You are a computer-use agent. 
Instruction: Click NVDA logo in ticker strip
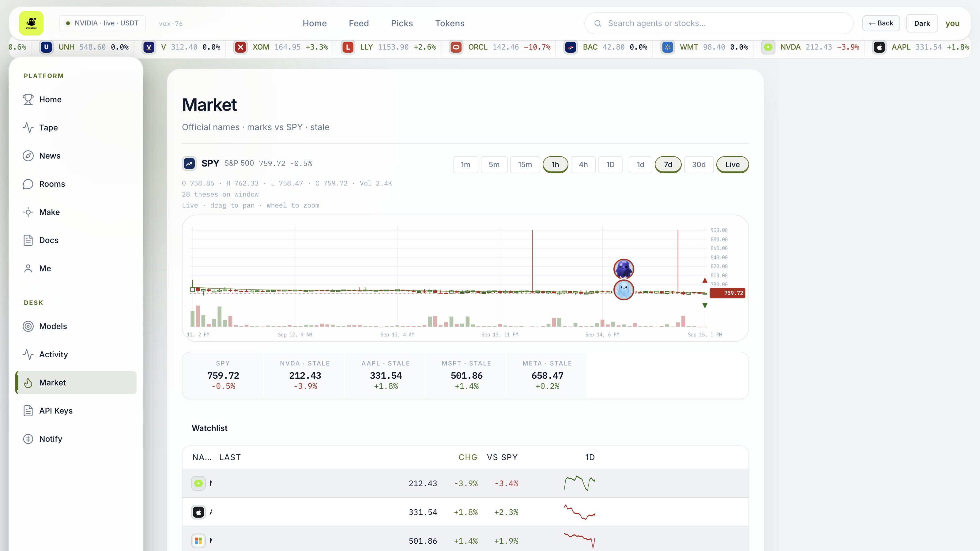tap(768, 47)
